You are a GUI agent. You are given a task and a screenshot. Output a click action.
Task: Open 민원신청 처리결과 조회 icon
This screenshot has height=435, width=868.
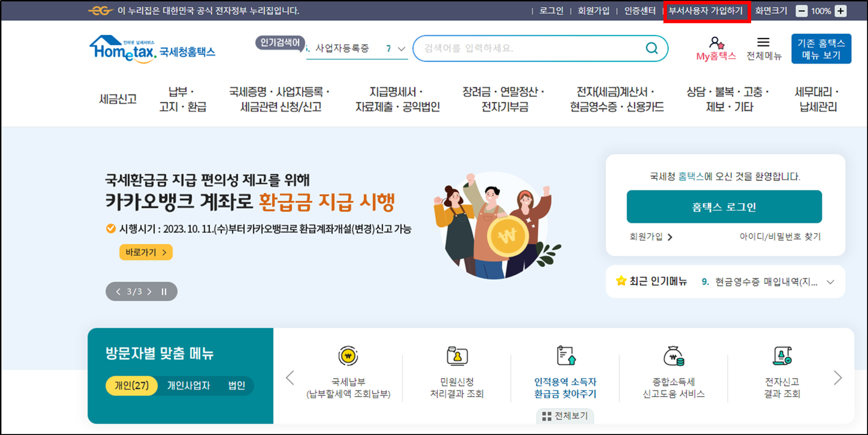click(457, 356)
